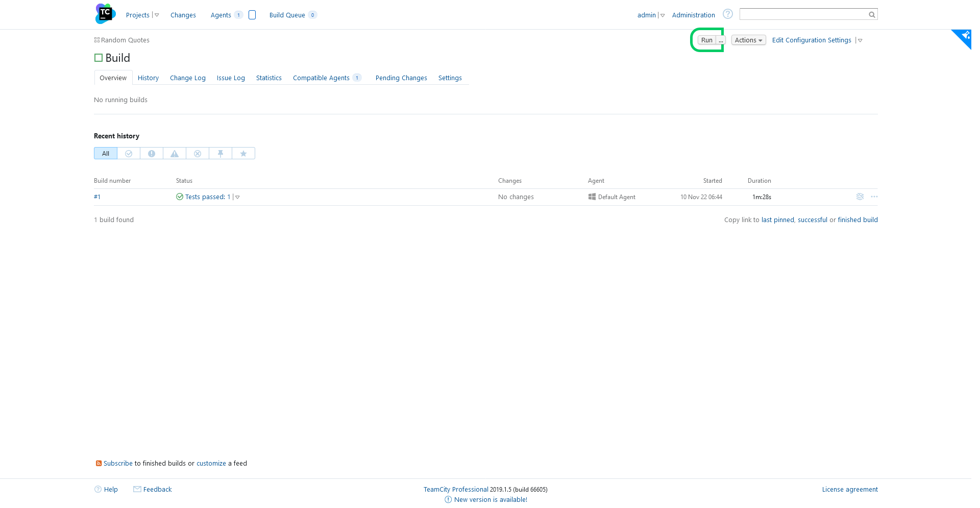This screenshot has width=980, height=508.
Task: Click the Feedback link in footer
Action: click(x=157, y=489)
